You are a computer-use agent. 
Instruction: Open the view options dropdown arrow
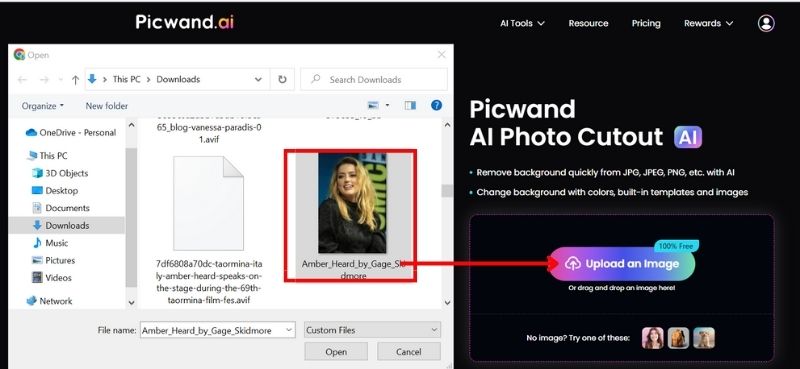[x=387, y=106]
